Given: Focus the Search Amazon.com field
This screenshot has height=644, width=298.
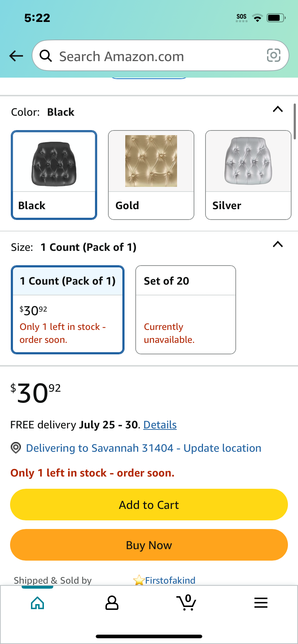Looking at the screenshot, I should 161,55.
